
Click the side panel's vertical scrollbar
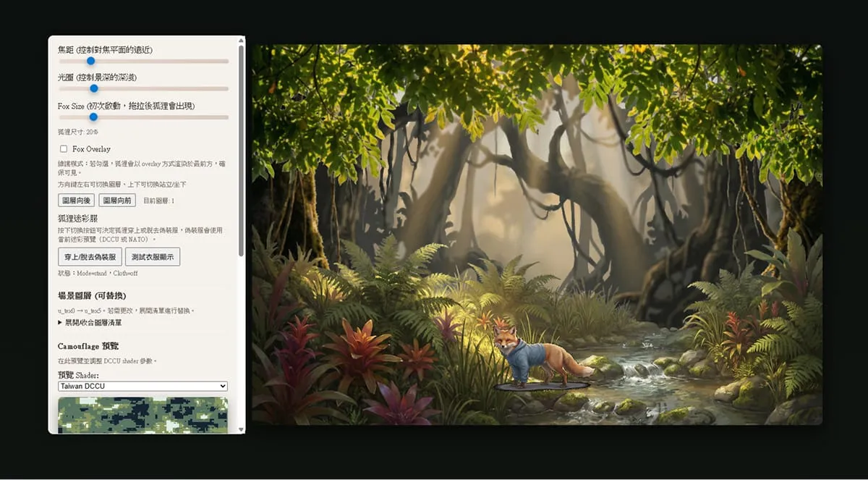click(241, 152)
